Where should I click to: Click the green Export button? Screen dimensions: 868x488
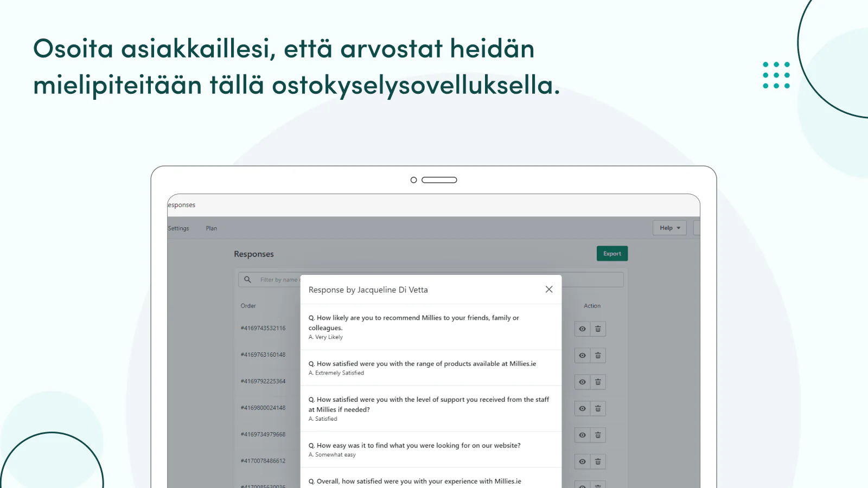pyautogui.click(x=612, y=254)
